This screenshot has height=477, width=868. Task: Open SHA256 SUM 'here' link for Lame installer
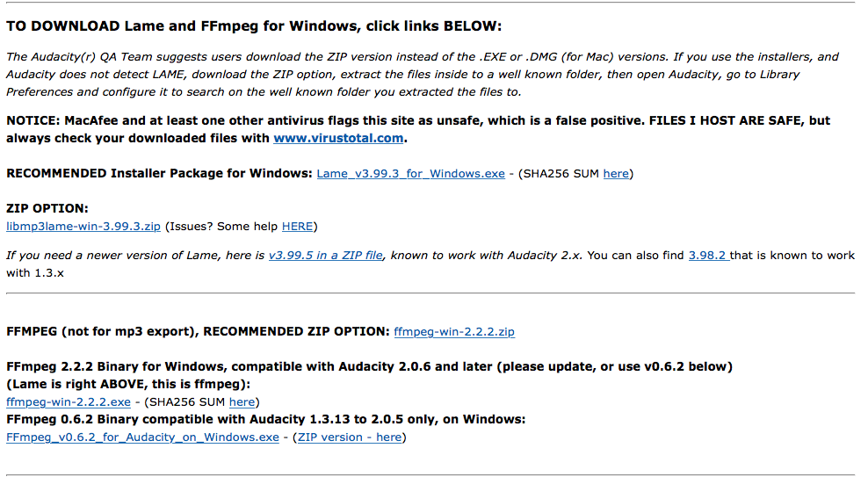click(x=616, y=174)
